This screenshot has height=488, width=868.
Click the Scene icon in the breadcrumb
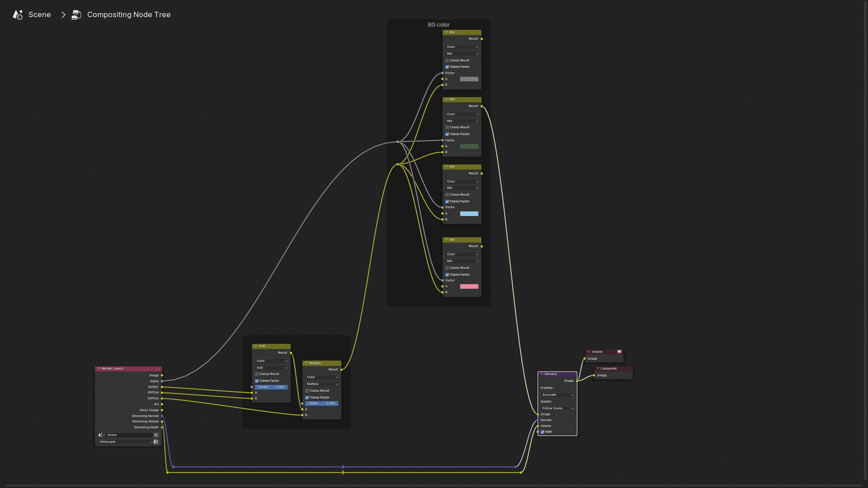click(x=18, y=14)
